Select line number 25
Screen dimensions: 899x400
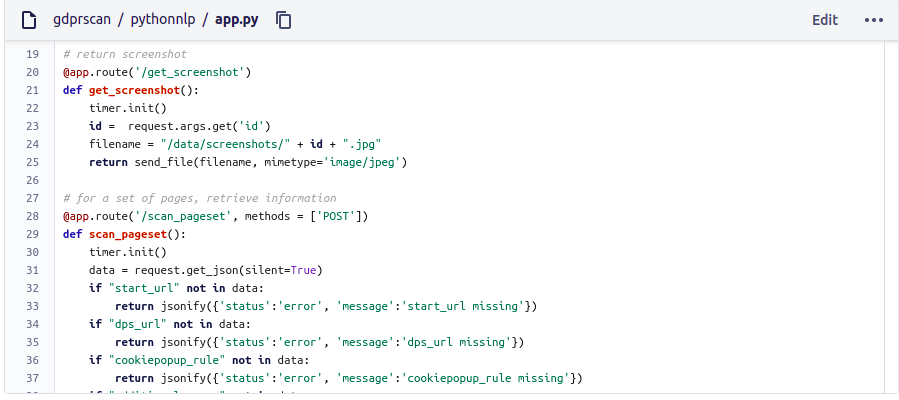coord(32,162)
